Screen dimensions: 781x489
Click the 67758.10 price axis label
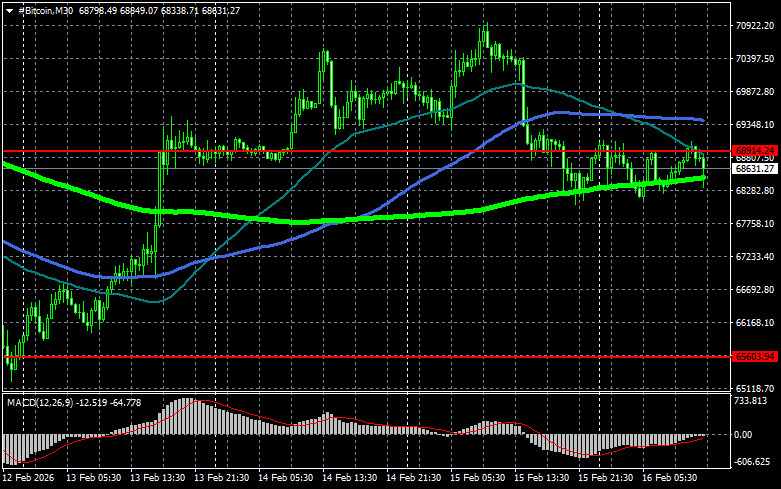(x=755, y=224)
